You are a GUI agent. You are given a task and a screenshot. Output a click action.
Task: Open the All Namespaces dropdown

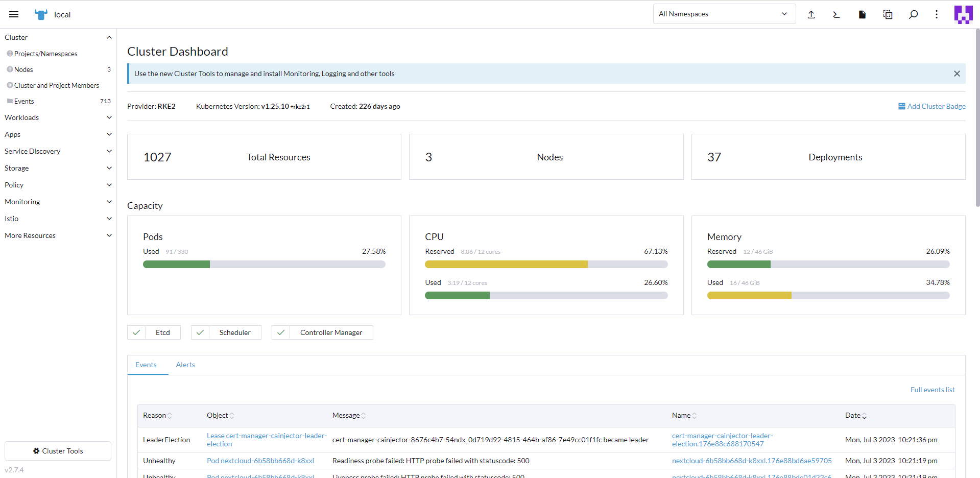click(x=724, y=14)
